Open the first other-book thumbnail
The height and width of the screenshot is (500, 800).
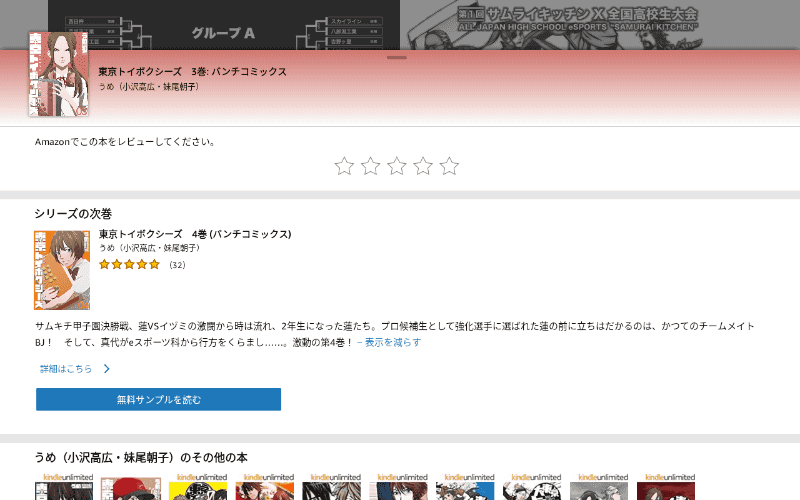click(x=64, y=487)
